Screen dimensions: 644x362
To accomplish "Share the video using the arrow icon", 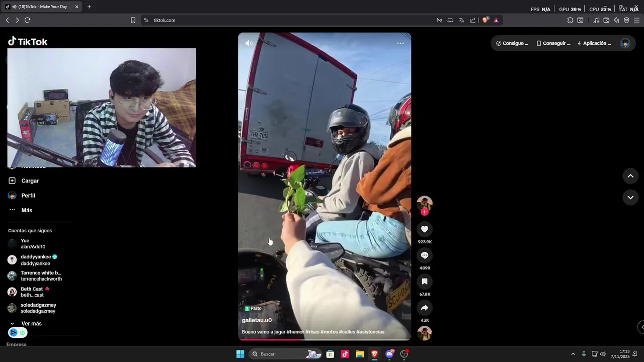I will [x=425, y=308].
